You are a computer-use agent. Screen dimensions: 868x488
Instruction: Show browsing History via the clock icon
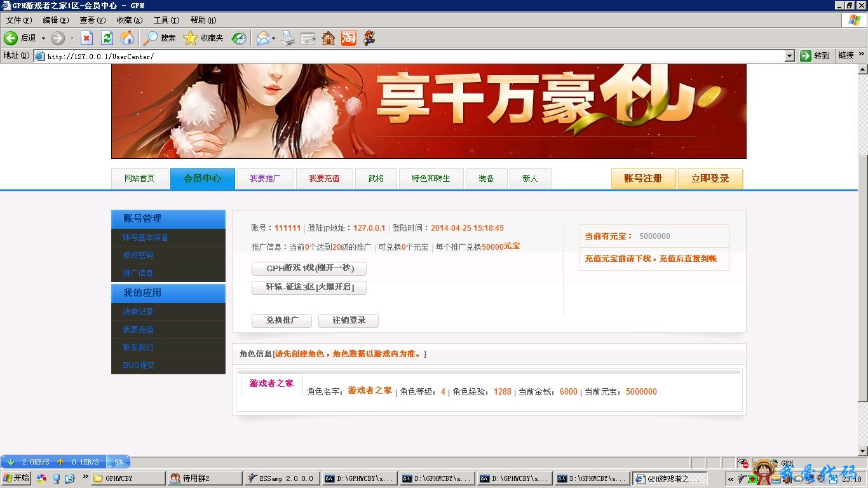239,38
